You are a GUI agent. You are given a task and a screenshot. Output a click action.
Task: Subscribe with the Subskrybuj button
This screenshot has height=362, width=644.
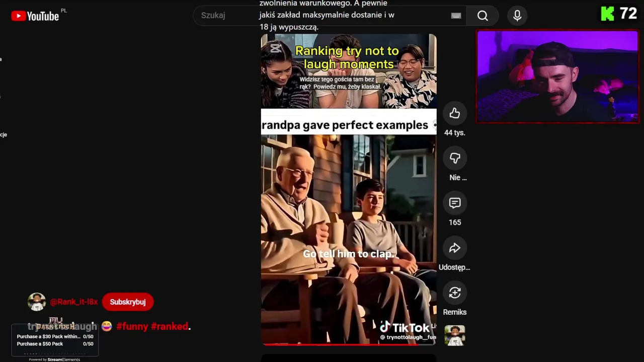(128, 302)
